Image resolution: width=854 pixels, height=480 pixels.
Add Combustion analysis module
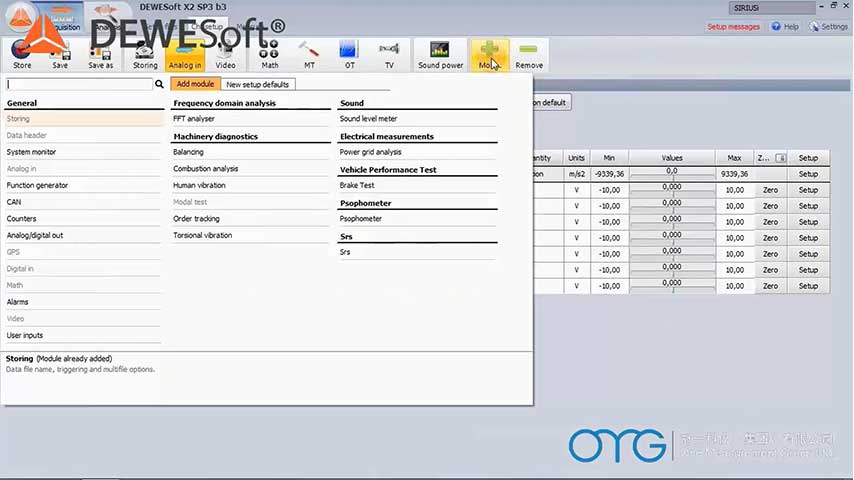[x=251, y=169]
